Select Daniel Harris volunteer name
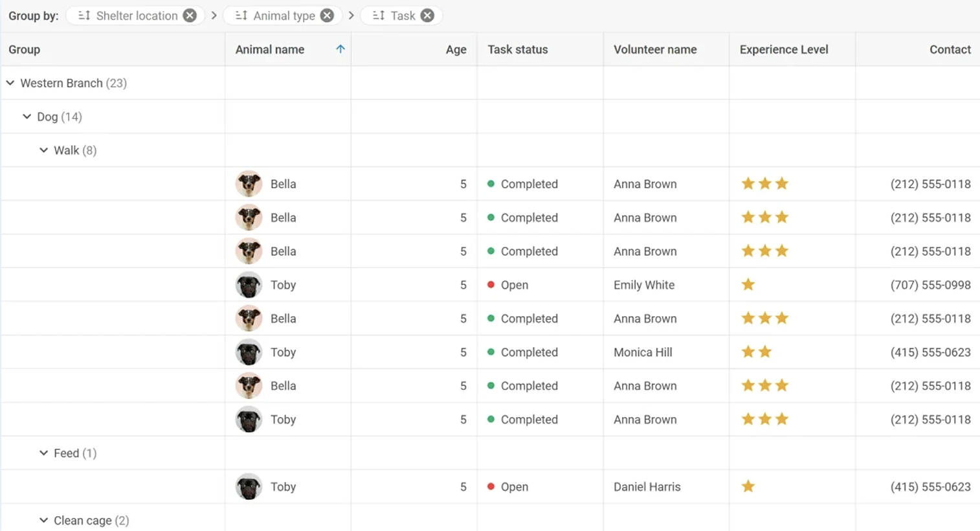The image size is (980, 531). (x=647, y=487)
